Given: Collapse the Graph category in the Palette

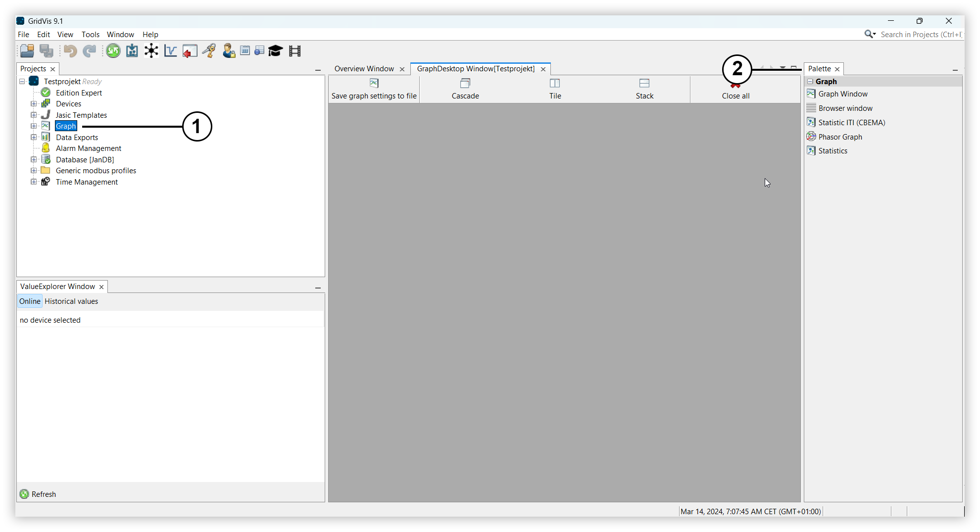Looking at the screenshot, I should point(811,81).
